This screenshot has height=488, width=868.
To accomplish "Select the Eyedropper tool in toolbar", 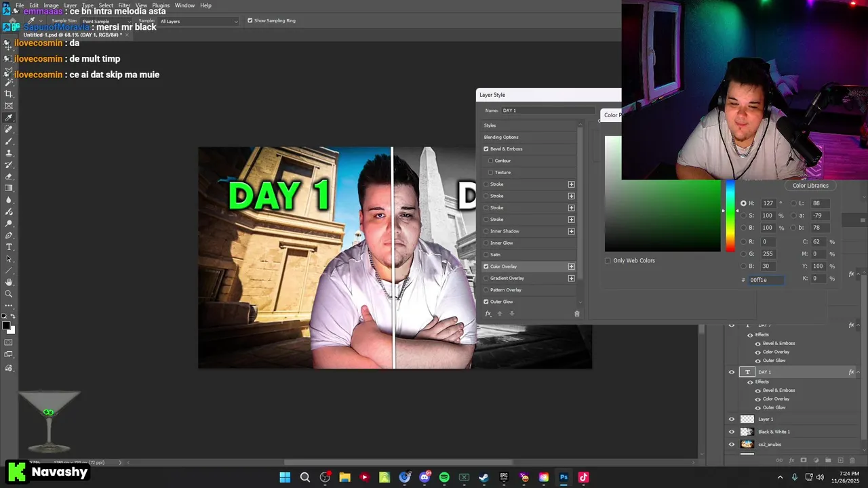I will [9, 118].
